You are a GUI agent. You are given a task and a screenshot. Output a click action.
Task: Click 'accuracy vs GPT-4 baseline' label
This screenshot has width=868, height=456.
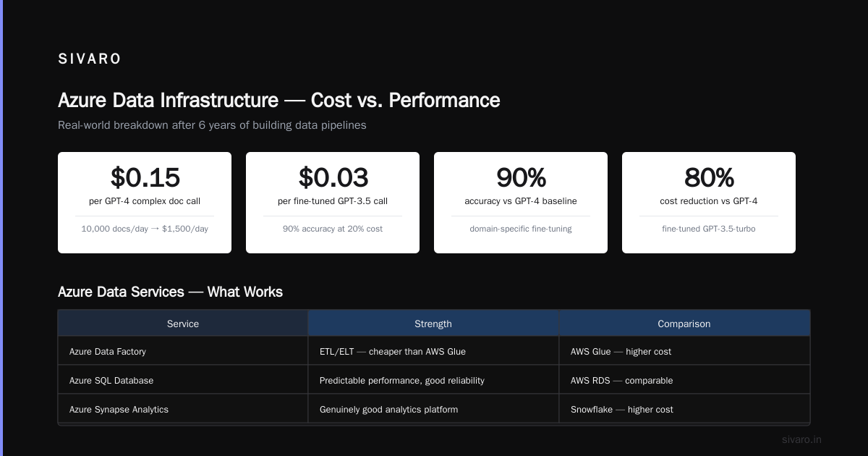click(521, 201)
